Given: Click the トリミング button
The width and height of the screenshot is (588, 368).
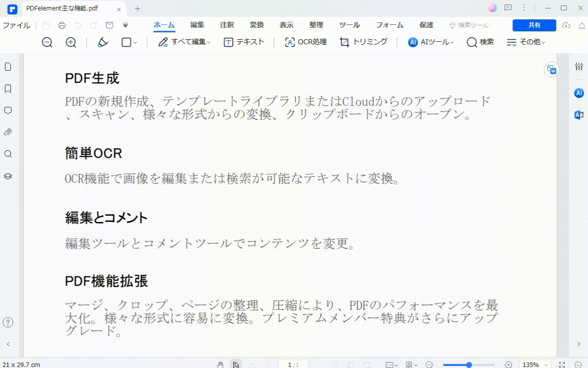Looking at the screenshot, I should (364, 42).
